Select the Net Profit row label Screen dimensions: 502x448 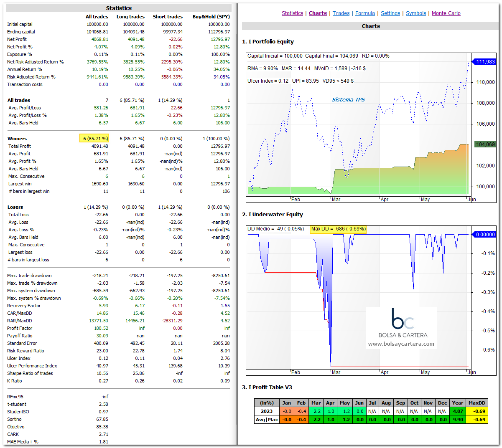(17, 39)
